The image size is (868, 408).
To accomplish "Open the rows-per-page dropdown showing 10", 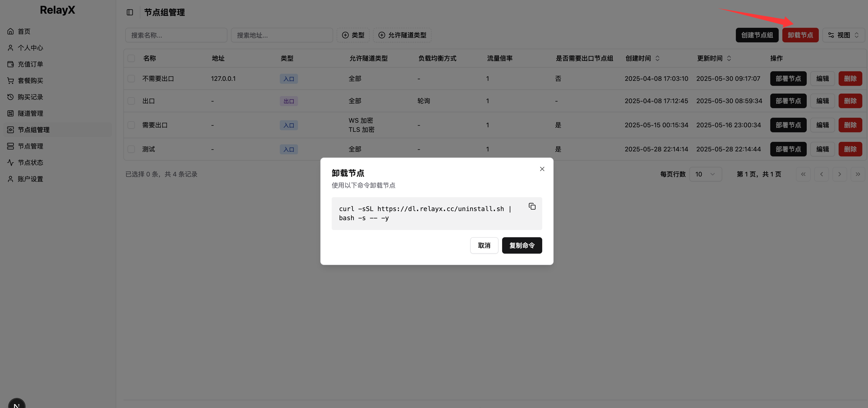I will pyautogui.click(x=705, y=174).
